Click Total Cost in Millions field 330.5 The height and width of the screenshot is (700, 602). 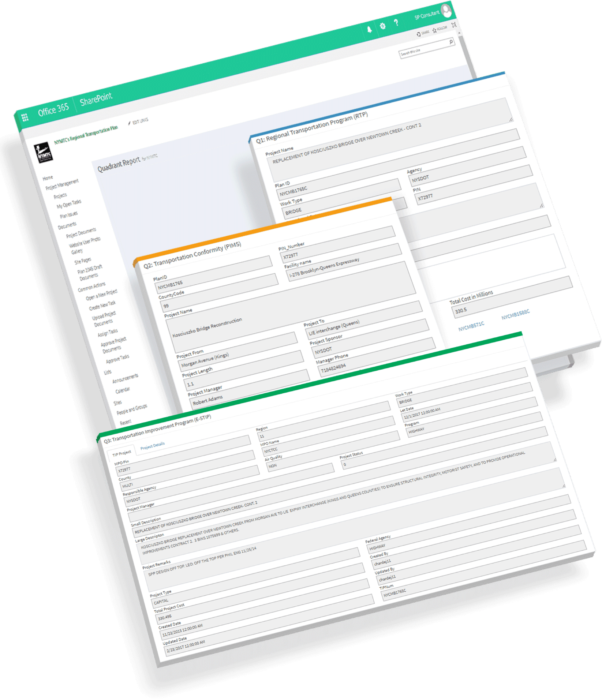coord(512,297)
